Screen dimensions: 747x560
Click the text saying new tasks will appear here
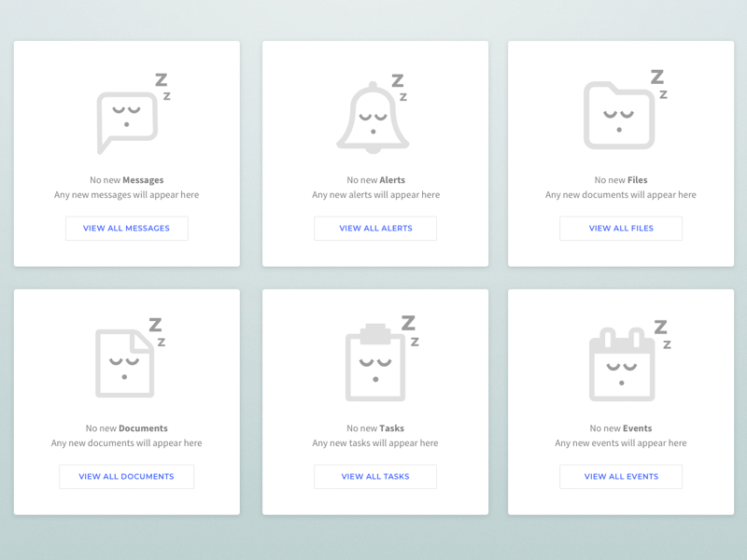click(x=375, y=442)
